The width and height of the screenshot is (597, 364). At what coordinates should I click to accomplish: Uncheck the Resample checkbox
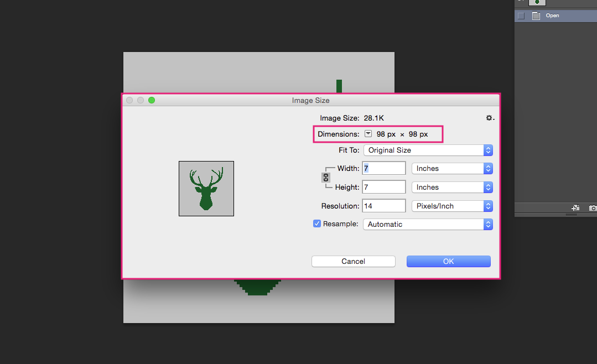tap(317, 223)
